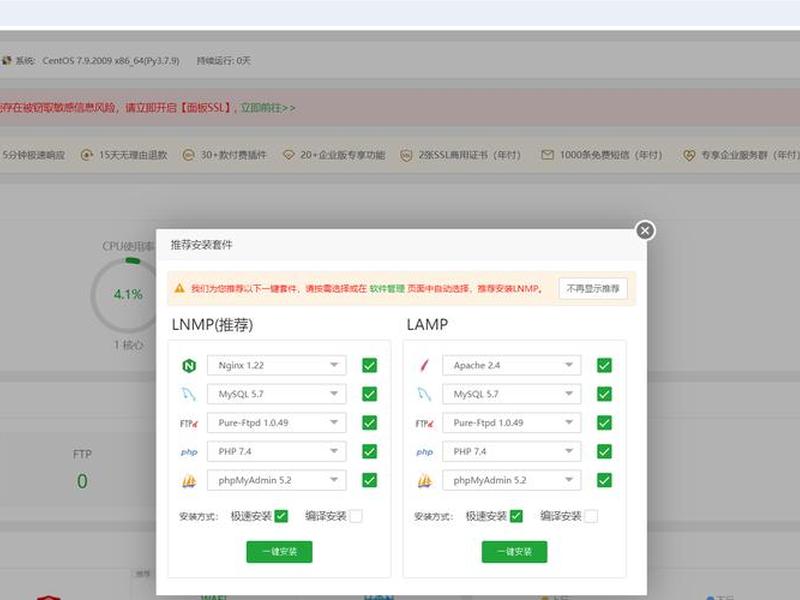Uncheck PHP 7.4 in LNMP
Image resolution: width=800 pixels, height=600 pixels.
coord(369,452)
